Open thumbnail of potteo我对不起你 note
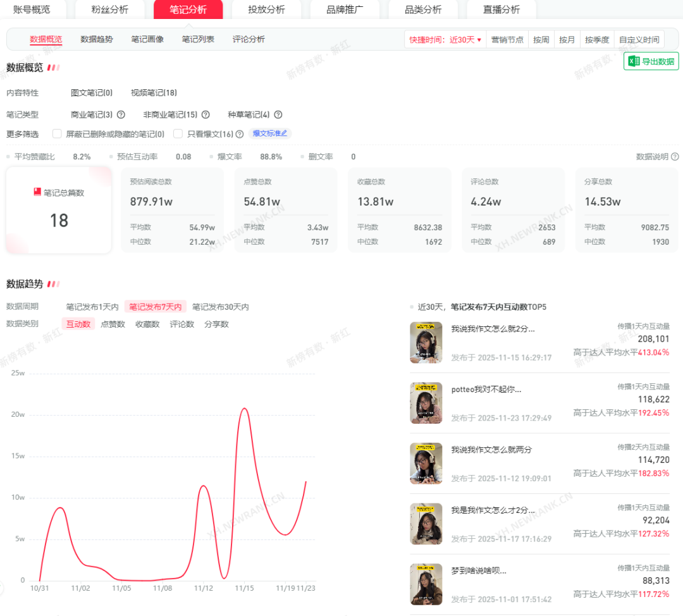 pos(426,403)
